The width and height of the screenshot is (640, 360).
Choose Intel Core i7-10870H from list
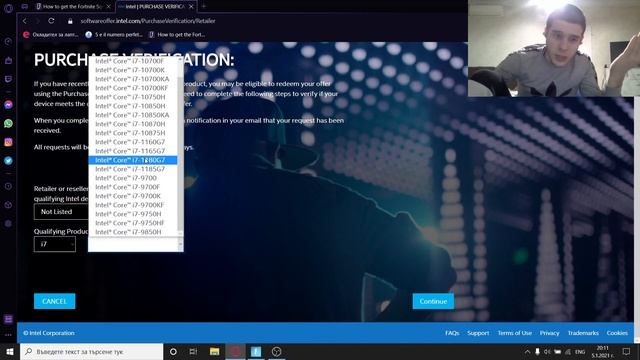tap(133, 124)
